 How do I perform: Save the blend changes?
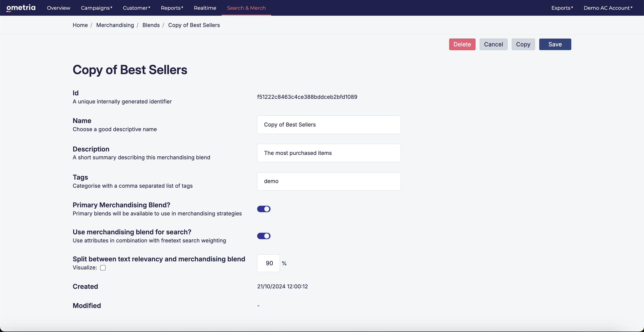(555, 44)
